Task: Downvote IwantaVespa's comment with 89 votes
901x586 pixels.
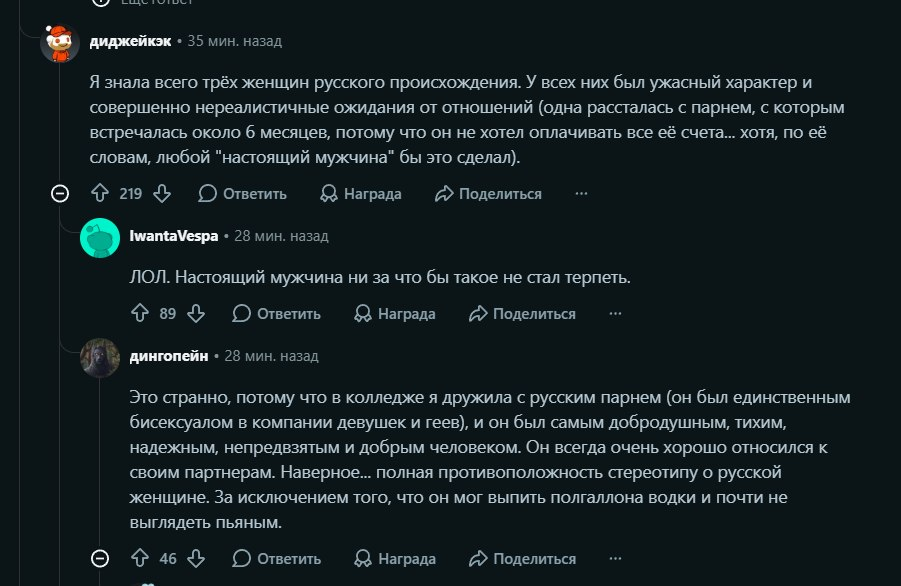Action: (196, 313)
